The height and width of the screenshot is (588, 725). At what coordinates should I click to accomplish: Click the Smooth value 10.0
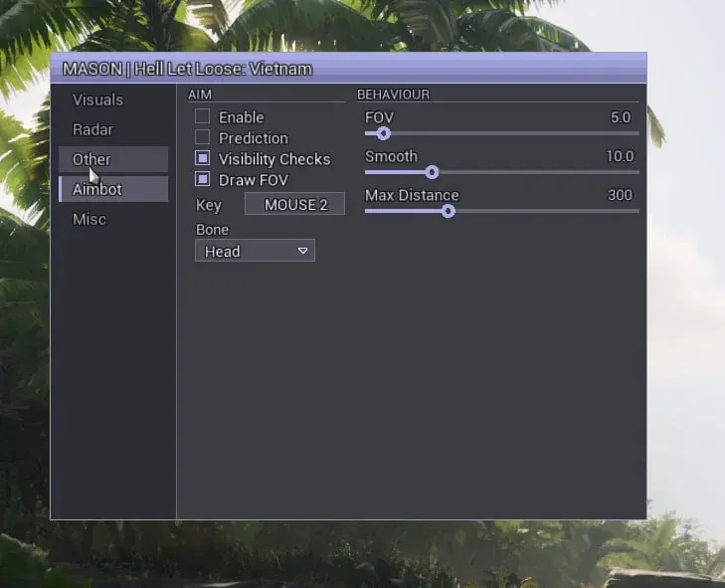[x=620, y=156]
